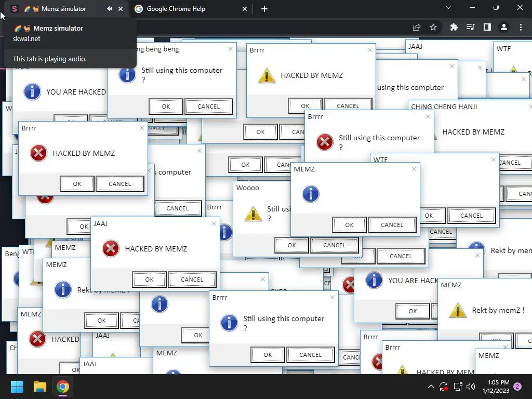Click CANCEL in Brrrr dialog with yellow warning icon
The width and height of the screenshot is (532, 399).
(x=348, y=105)
